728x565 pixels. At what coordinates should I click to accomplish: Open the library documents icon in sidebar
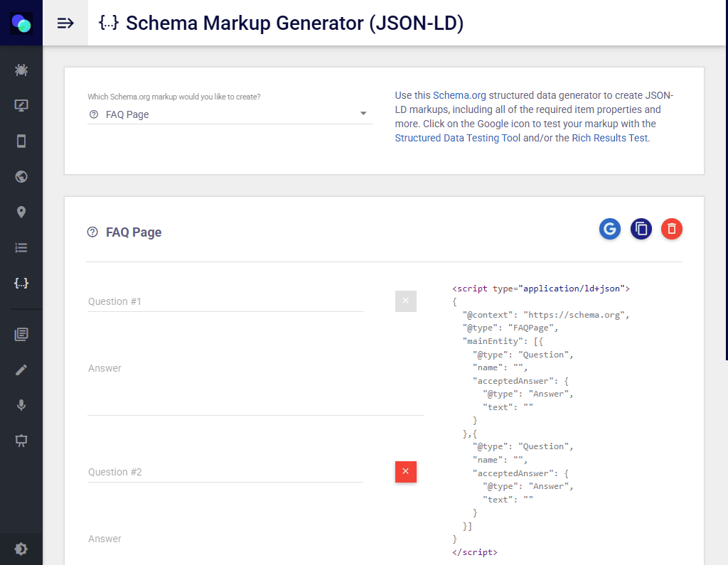point(21,334)
